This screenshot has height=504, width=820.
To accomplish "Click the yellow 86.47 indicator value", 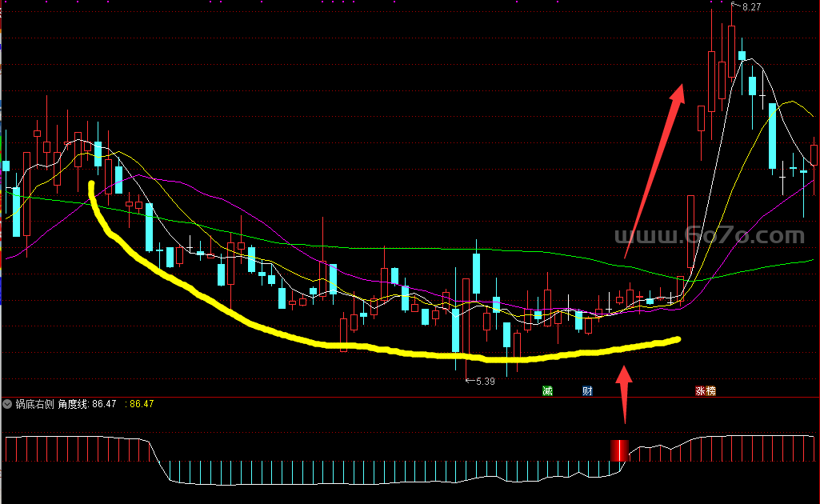I will 142,405.
